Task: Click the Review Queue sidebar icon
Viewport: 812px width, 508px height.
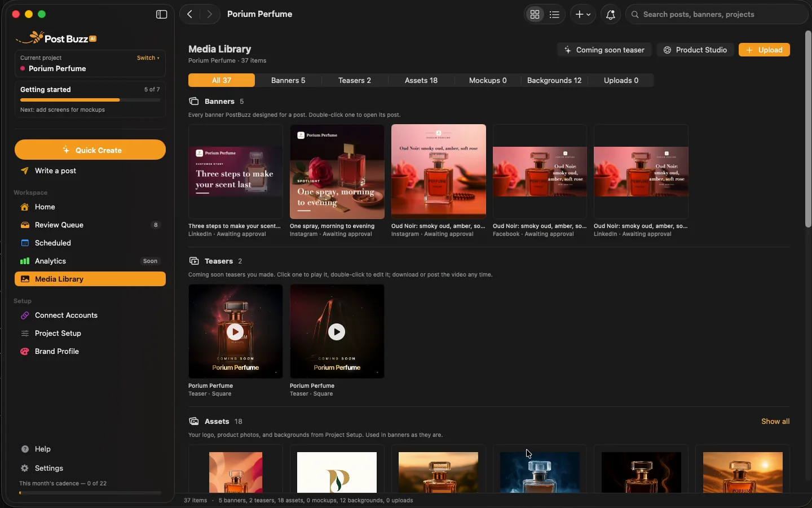Action: click(25, 225)
